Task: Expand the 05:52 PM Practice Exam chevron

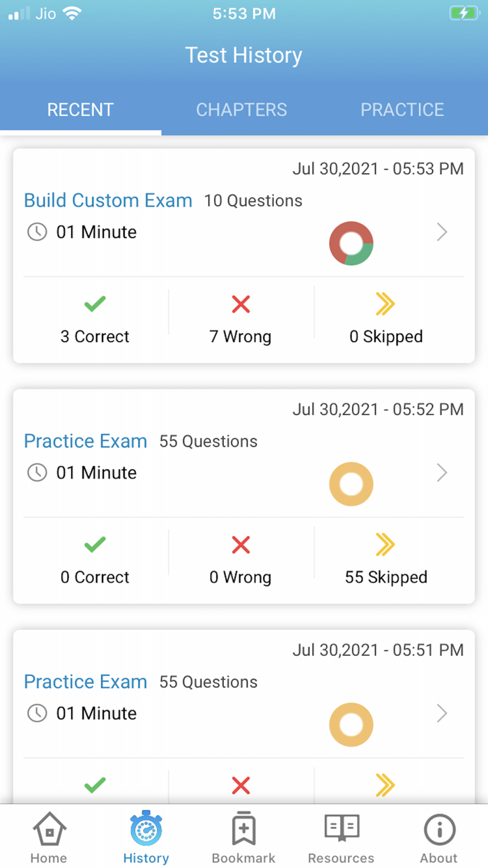Action: (441, 472)
